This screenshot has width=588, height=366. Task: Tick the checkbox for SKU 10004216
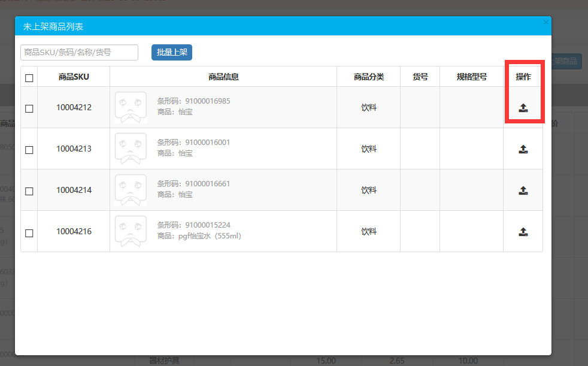29,233
